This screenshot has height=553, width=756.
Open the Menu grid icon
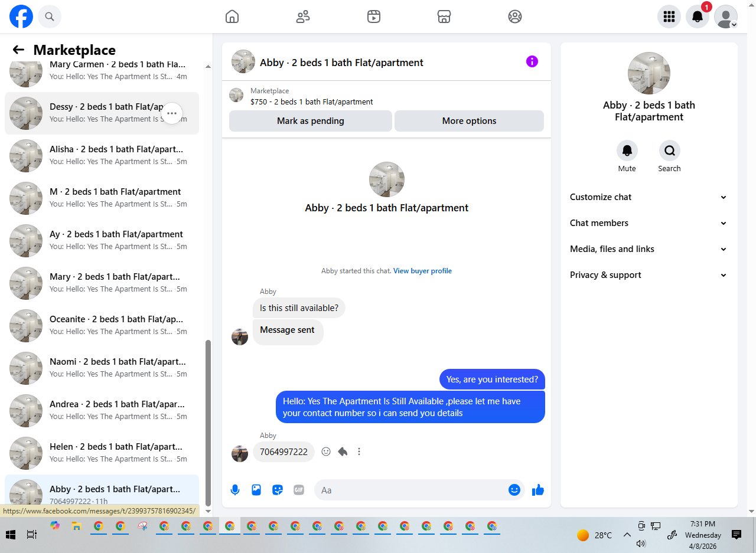coord(669,17)
